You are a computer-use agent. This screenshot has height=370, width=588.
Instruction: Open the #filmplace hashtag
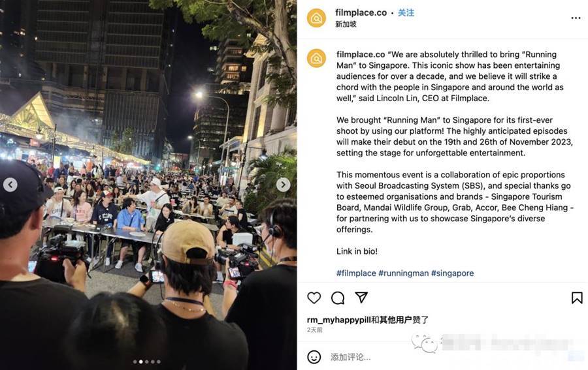[x=356, y=273]
